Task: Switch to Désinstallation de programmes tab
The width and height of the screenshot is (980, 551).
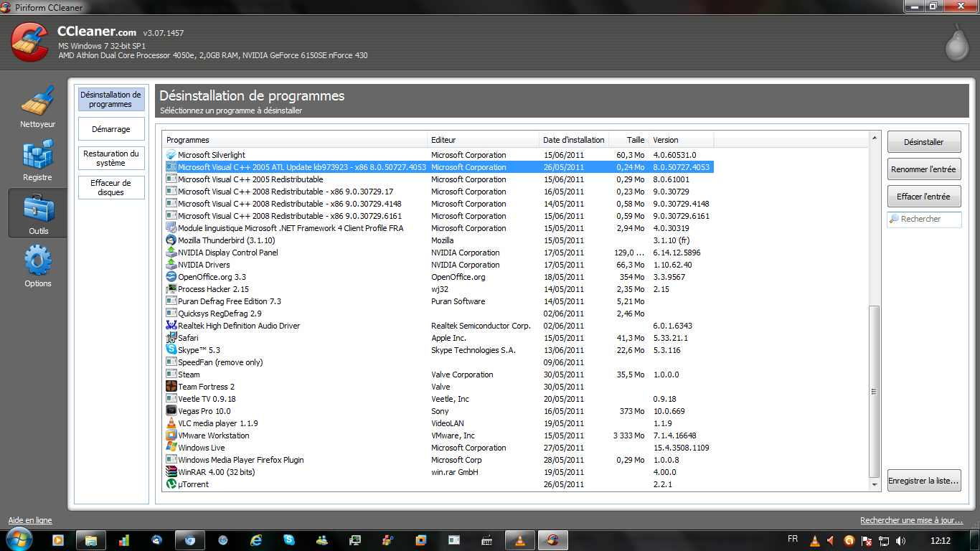Action: pos(111,99)
